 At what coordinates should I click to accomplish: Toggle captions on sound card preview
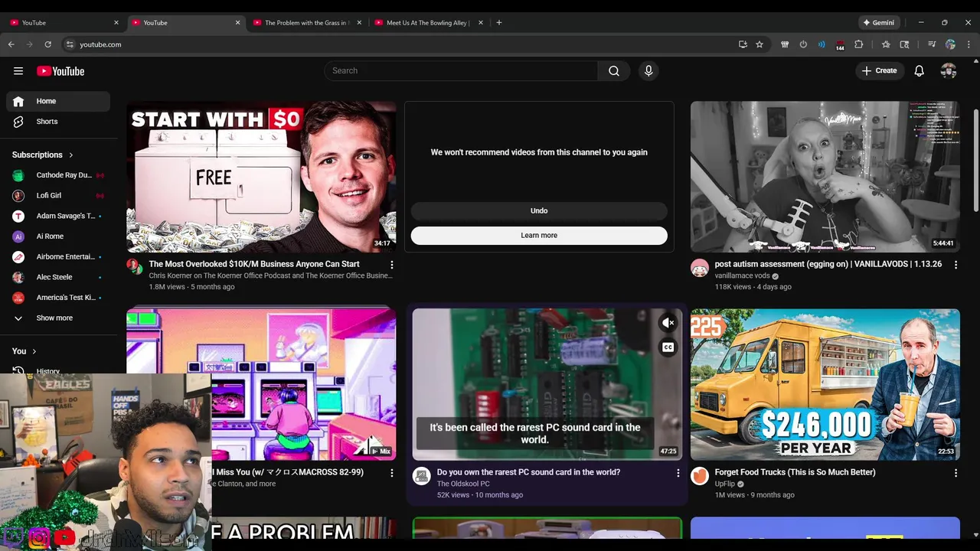668,347
